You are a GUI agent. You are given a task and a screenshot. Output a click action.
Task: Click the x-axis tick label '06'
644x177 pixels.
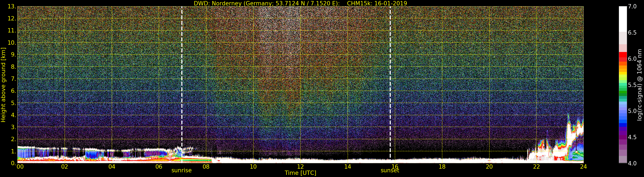pos(159,166)
